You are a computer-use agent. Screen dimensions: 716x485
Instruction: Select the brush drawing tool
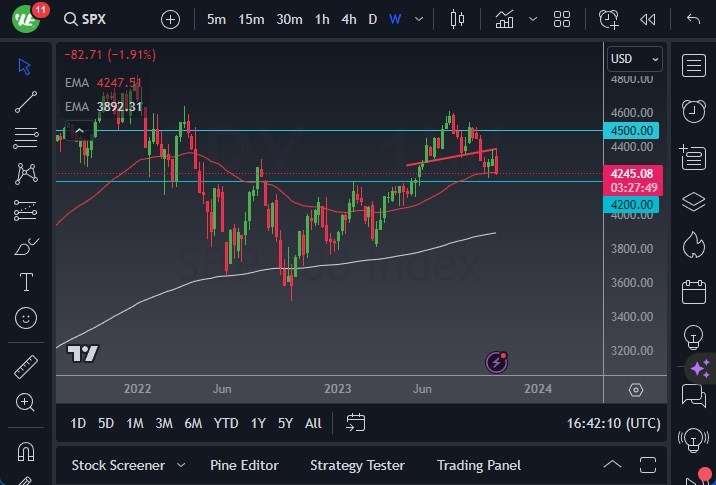(x=26, y=246)
